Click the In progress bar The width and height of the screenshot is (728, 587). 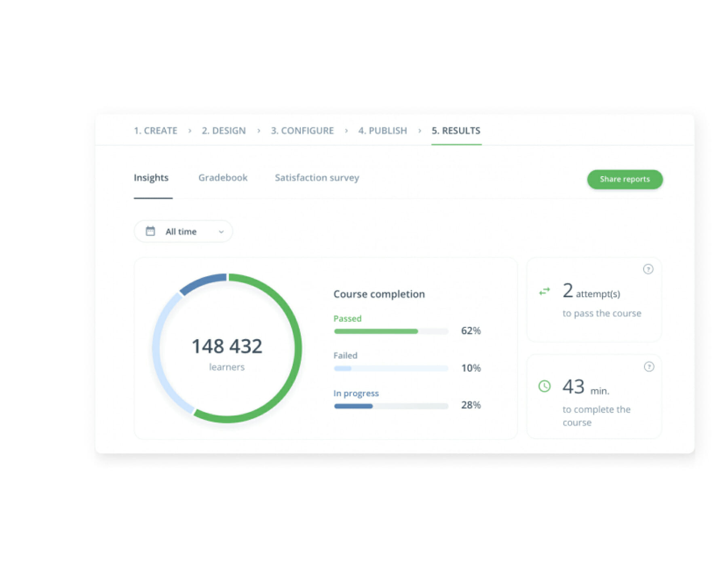pyautogui.click(x=391, y=406)
